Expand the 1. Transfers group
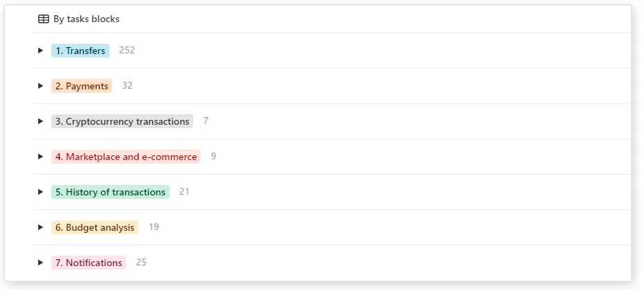Image resolution: width=644 pixels, height=298 pixels. tap(41, 51)
